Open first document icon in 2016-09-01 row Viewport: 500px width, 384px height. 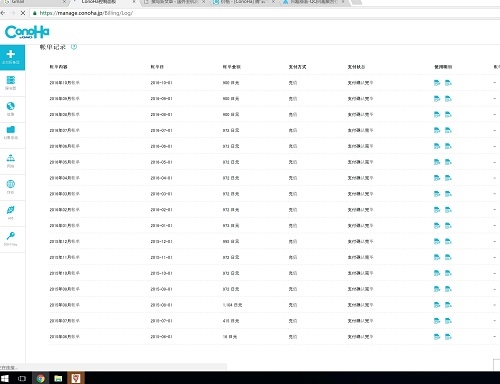[x=437, y=99]
